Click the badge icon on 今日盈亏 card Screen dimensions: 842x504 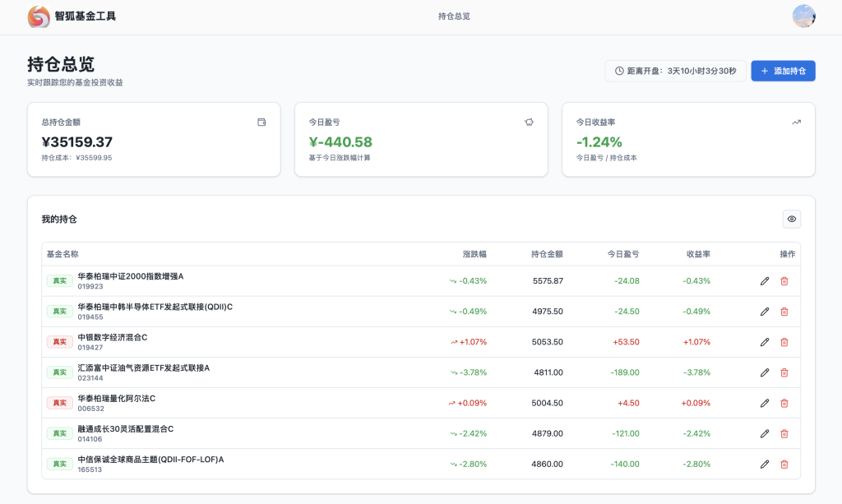click(529, 122)
